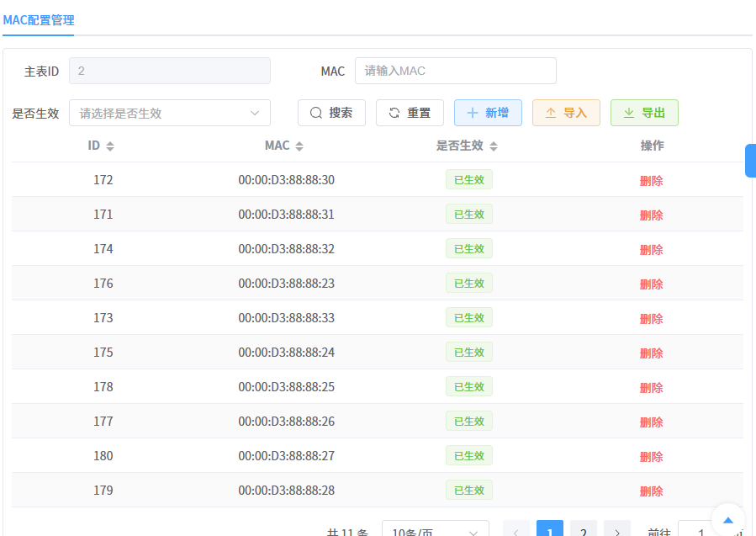Open the 10条/页 page size dropdown
The height and width of the screenshot is (536, 756).
point(435,530)
